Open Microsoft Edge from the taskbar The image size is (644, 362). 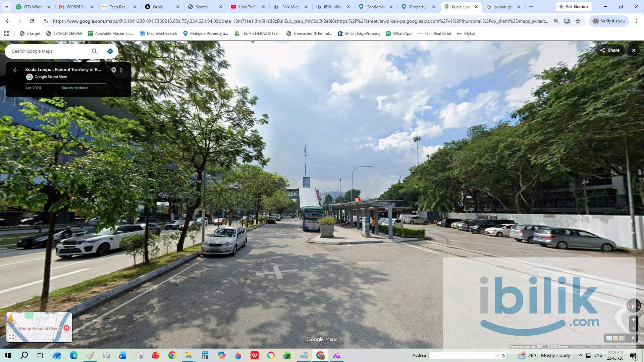73,355
